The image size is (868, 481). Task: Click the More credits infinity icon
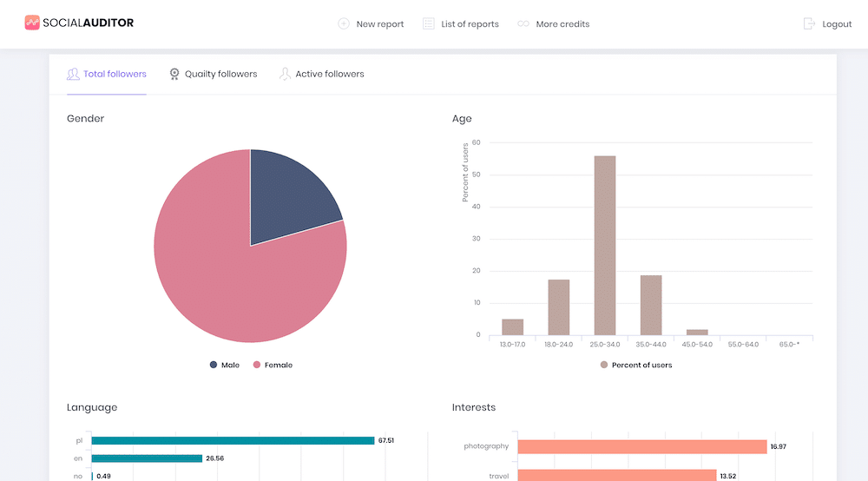(x=523, y=23)
